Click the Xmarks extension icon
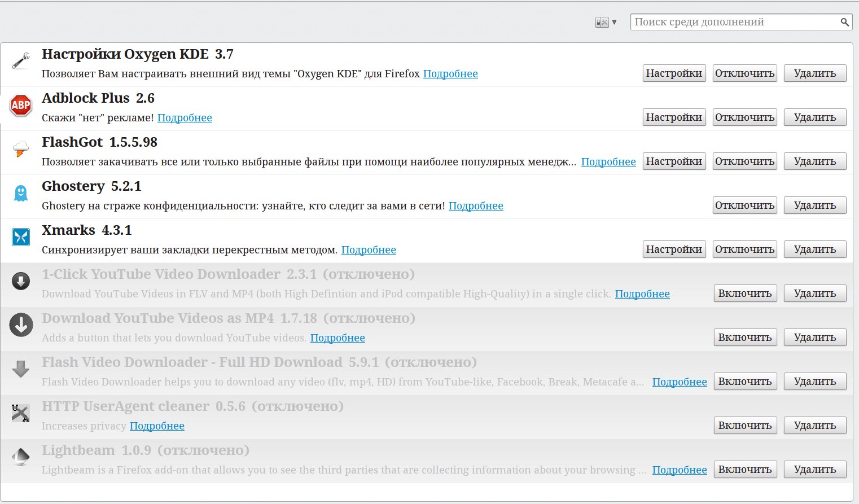The height and width of the screenshot is (504, 859). pos(21,237)
